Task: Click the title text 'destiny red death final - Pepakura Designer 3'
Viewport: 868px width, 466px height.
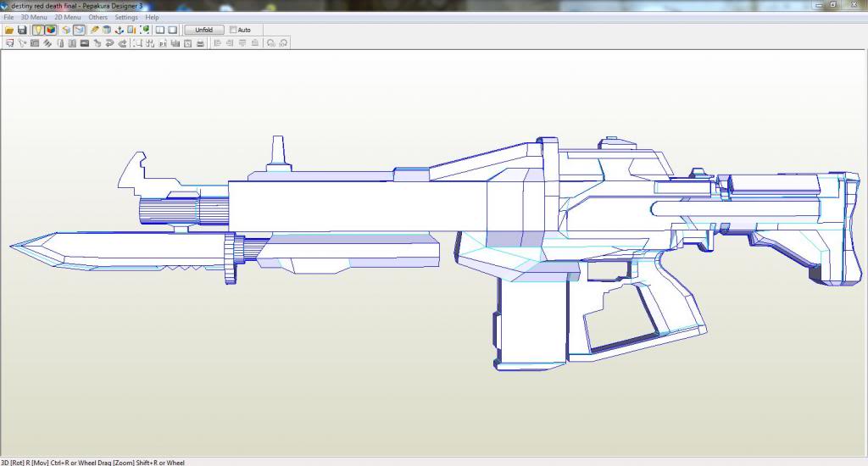Action: click(77, 6)
